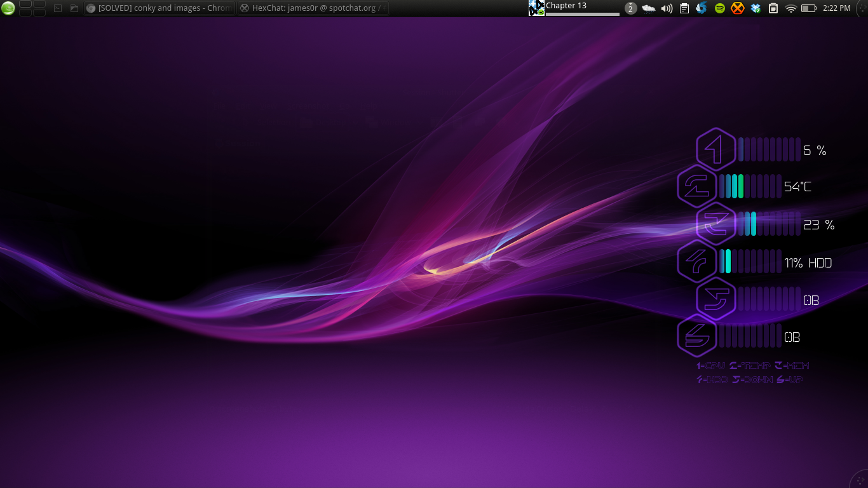Click the hexagon download icon numbered 5
868x488 pixels.
(716, 299)
